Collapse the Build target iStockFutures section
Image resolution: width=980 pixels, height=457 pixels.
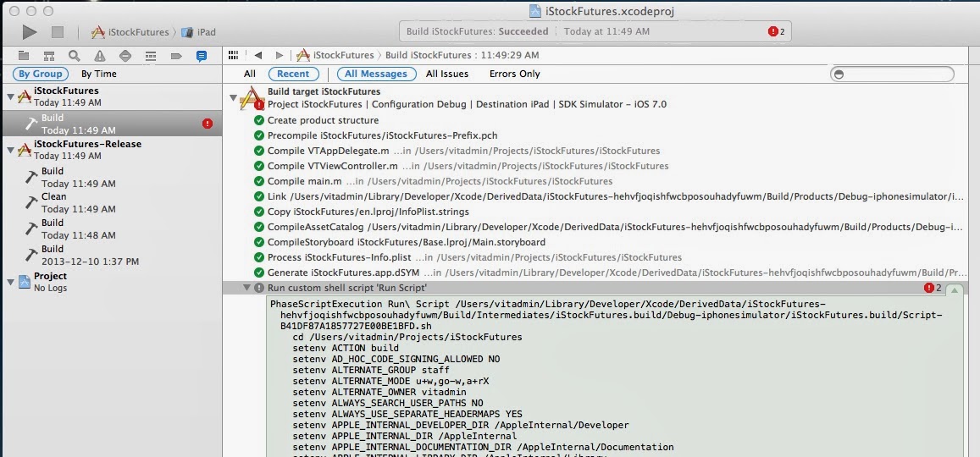(233, 98)
